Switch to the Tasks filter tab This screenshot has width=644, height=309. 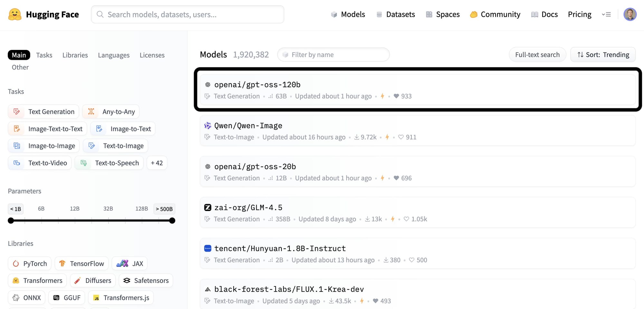pyautogui.click(x=44, y=55)
